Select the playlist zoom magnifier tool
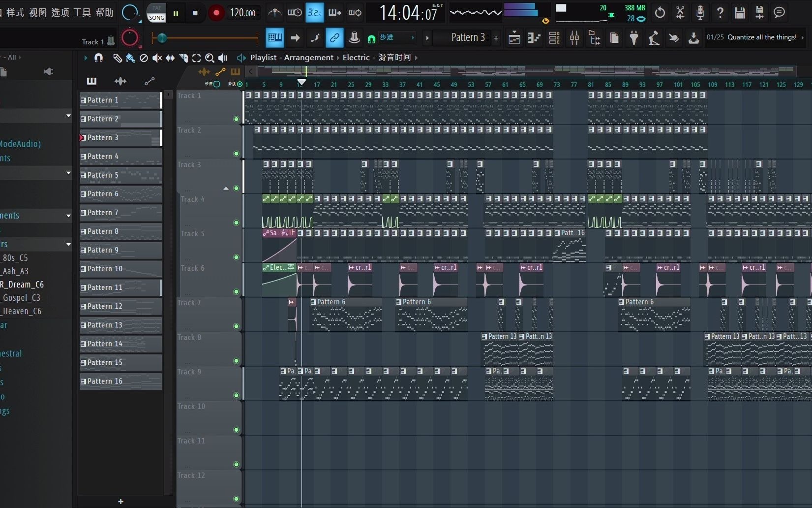Screen dimensions: 812x508 tap(210, 58)
